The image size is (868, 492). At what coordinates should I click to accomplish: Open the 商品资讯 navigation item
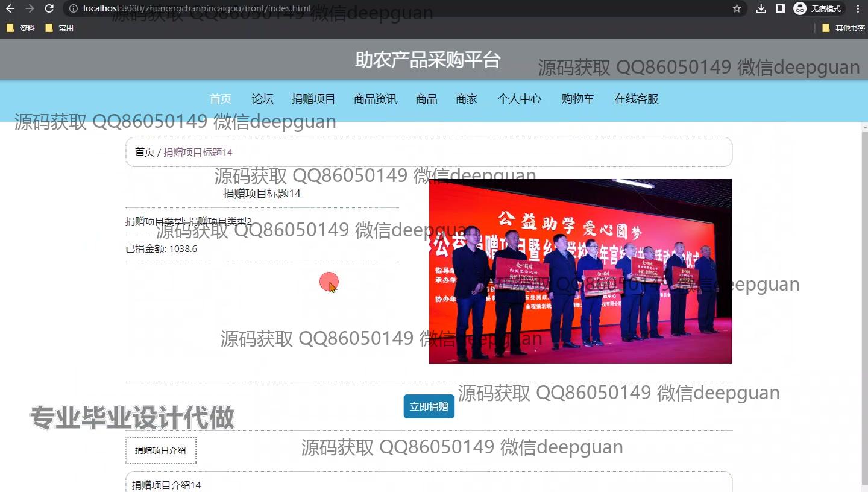[376, 99]
